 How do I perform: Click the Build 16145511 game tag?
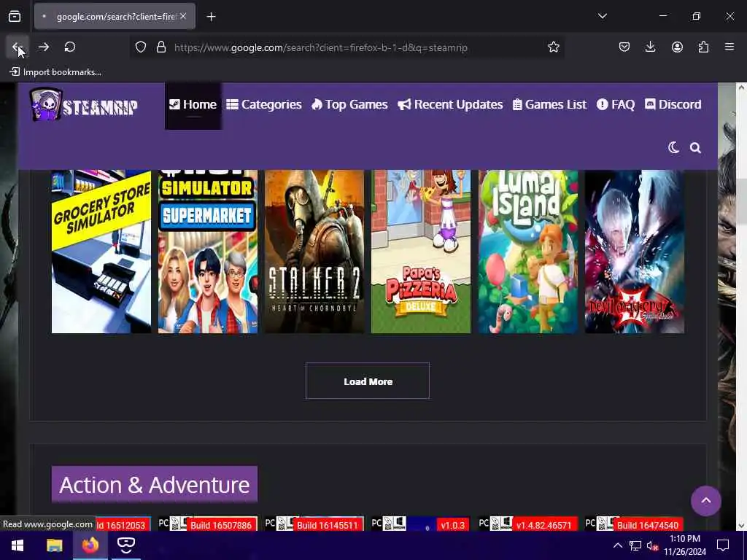click(328, 525)
